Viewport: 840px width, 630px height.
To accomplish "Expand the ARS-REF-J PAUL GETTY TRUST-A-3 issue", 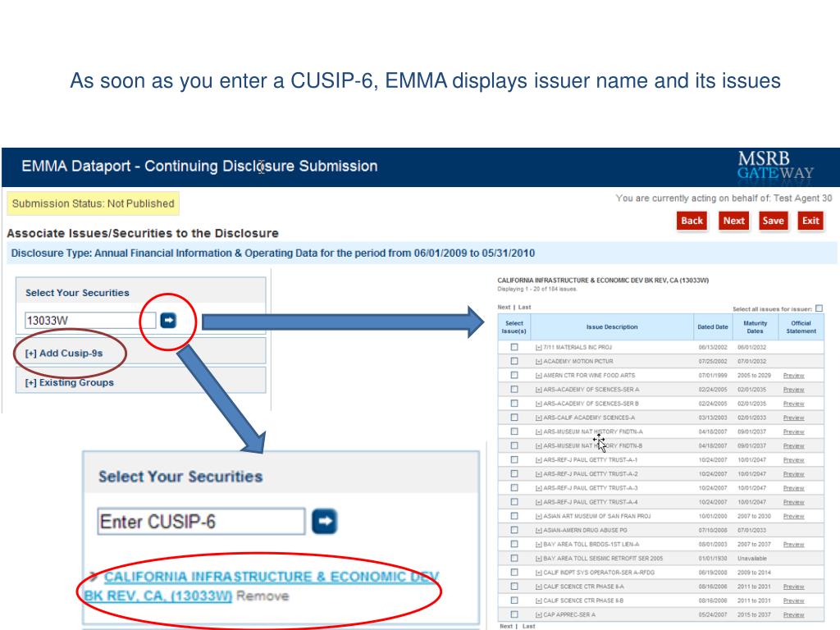I will (x=538, y=488).
